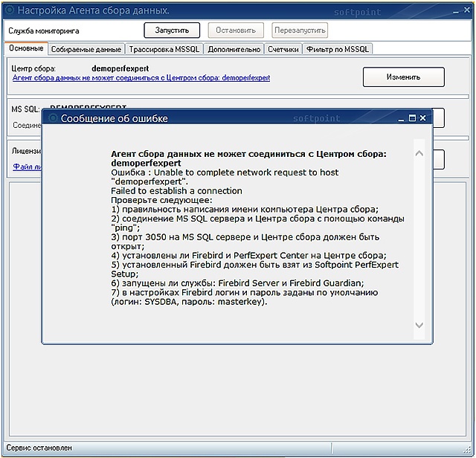This screenshot has width=476, height=458.
Task: Switch to the Основные tab
Action: [26, 48]
